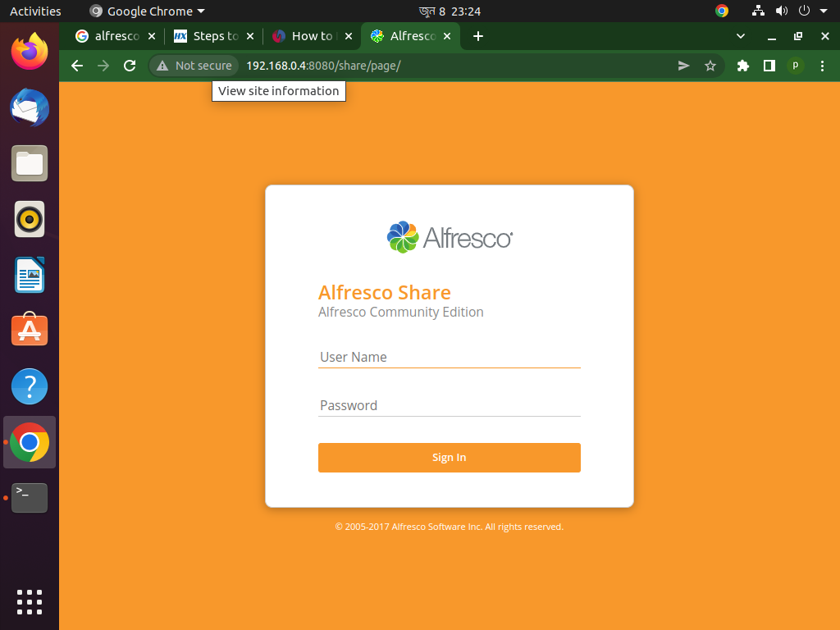Launch Firefox from the dock
The height and width of the screenshot is (630, 840).
pyautogui.click(x=30, y=52)
